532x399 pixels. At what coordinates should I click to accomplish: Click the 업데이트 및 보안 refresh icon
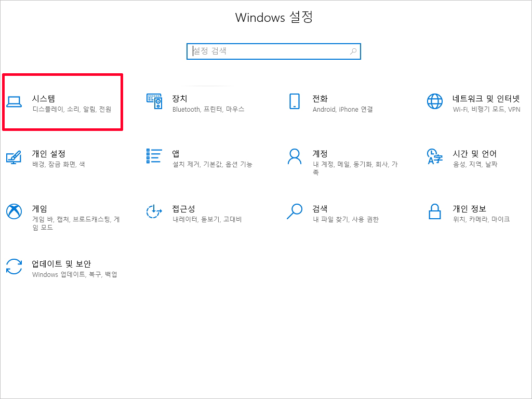14,267
